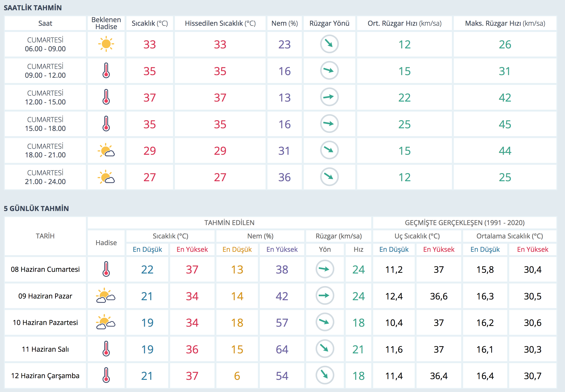
Task: Click the Hissedilen Sıcaklık (°C) column header
Action: click(220, 23)
